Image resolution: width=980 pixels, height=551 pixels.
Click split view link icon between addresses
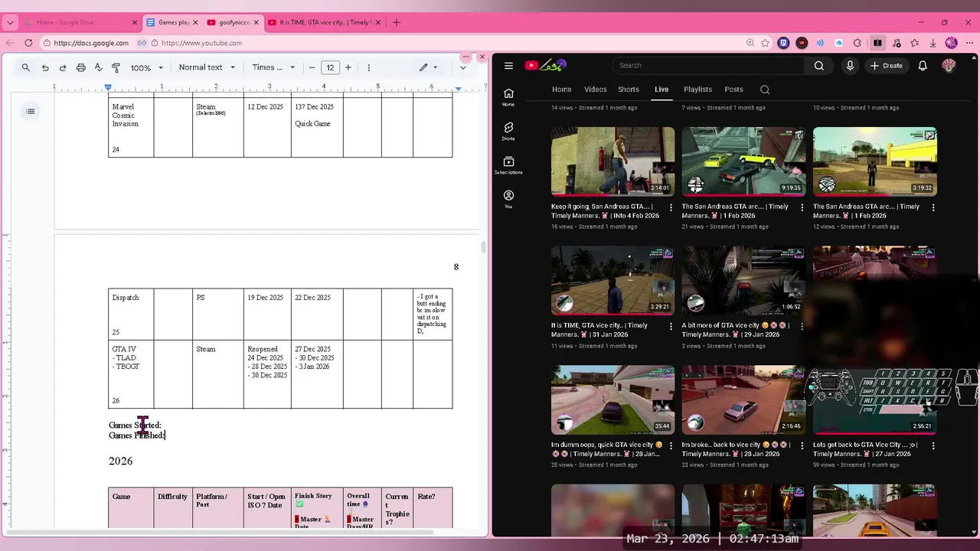click(142, 43)
